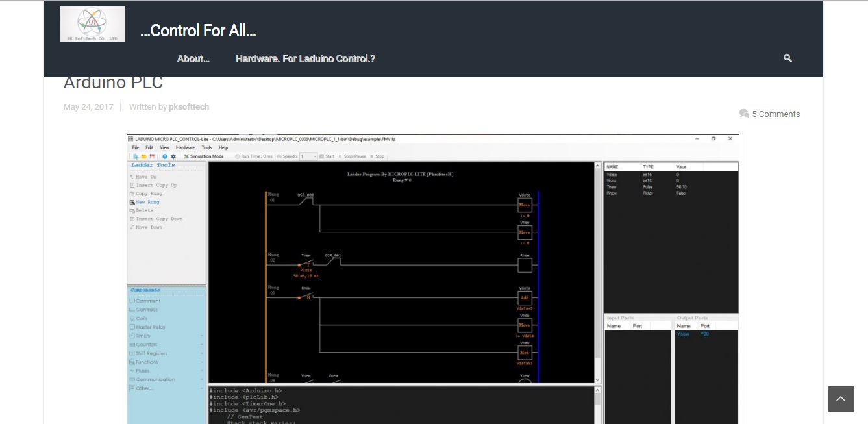Expand the Counters component group
This screenshot has height=424, width=868.
pyautogui.click(x=166, y=345)
